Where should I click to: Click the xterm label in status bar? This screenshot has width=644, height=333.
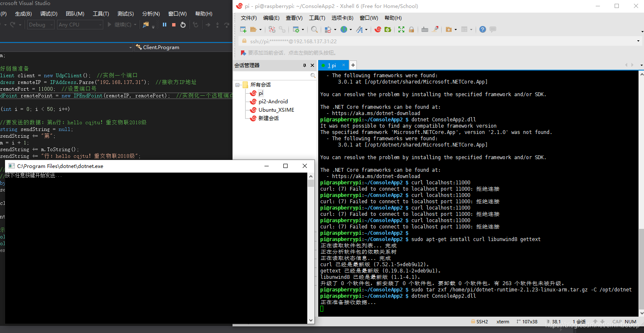503,322
